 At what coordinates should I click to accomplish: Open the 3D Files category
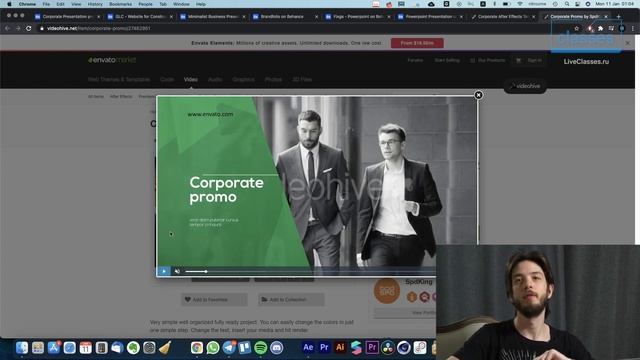pos(302,80)
